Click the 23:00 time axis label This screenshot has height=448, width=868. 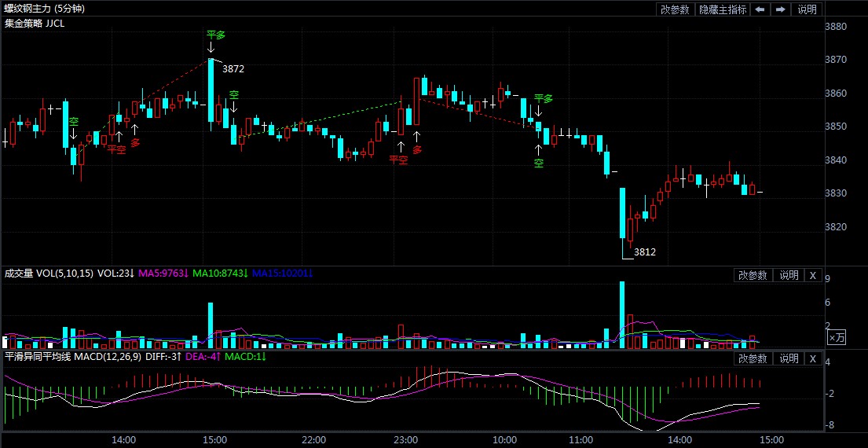point(405,439)
